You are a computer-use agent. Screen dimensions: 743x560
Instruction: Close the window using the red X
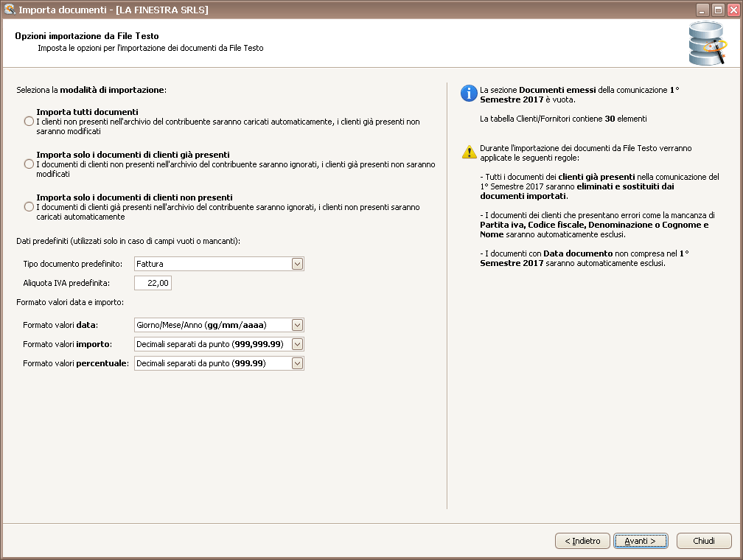pos(732,10)
